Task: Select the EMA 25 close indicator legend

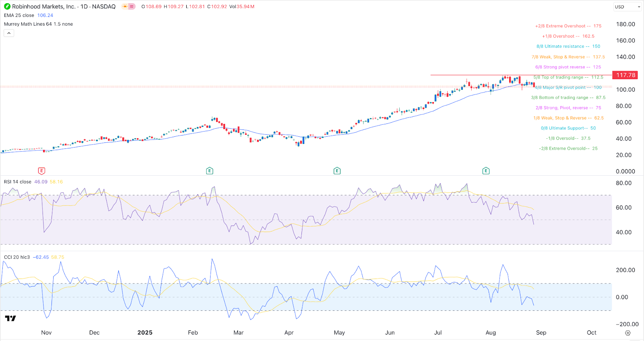Action: [x=19, y=15]
